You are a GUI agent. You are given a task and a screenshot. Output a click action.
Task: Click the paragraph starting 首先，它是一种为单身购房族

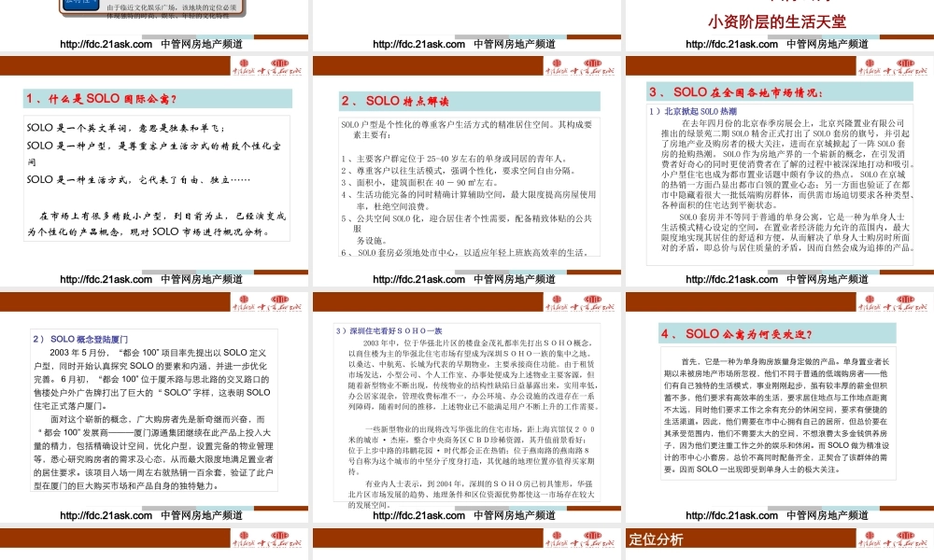(777, 415)
